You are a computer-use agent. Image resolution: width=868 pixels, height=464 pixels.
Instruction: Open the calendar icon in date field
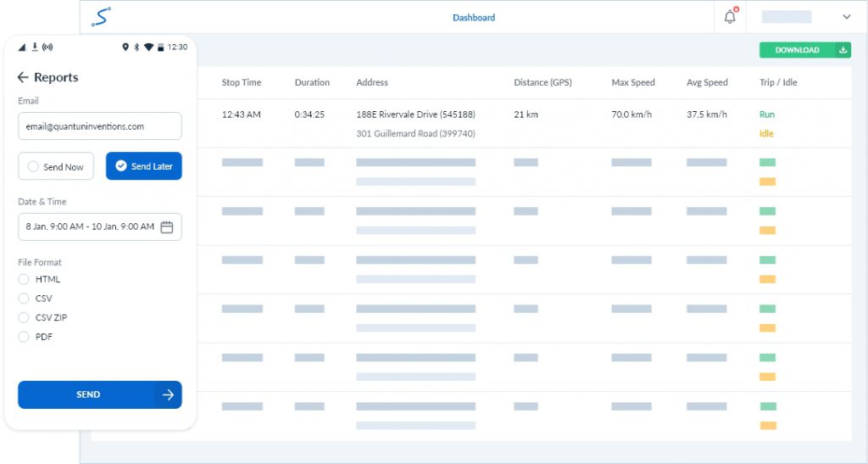(x=167, y=226)
